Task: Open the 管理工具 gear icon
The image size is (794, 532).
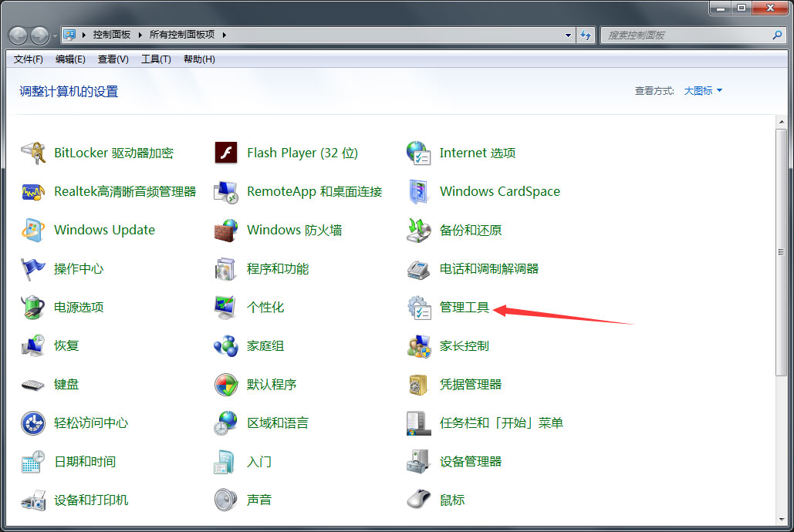Action: [x=419, y=308]
